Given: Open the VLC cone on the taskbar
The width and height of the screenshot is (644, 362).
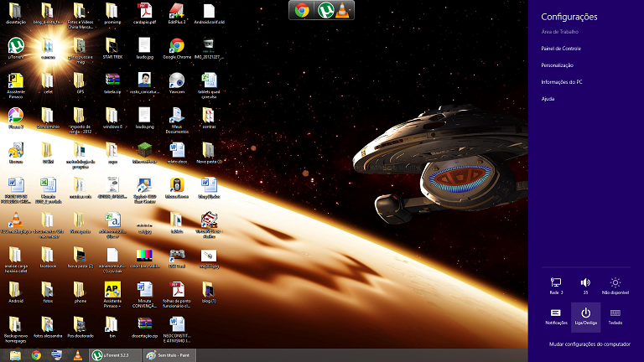Looking at the screenshot, I should [x=78, y=355].
